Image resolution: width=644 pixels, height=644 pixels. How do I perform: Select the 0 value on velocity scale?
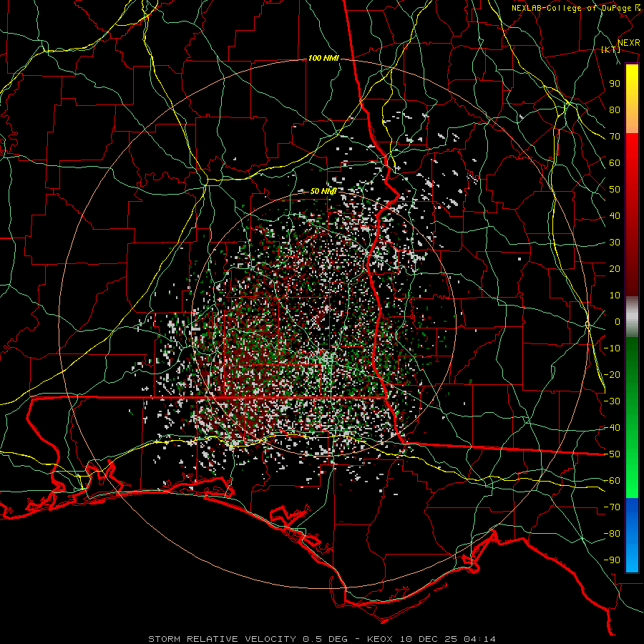coord(618,322)
